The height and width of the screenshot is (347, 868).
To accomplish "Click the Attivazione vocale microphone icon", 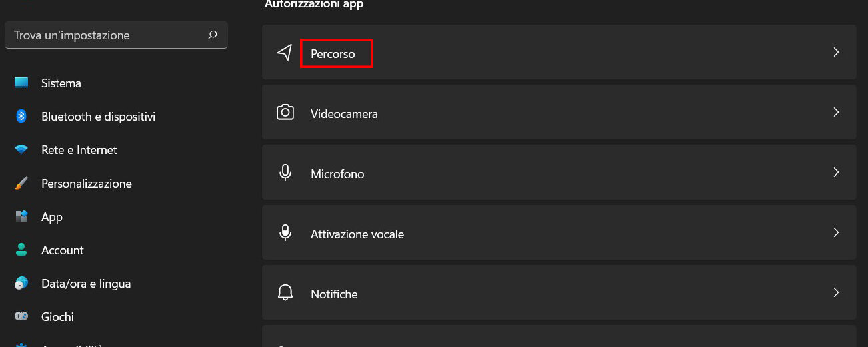I will click(285, 233).
